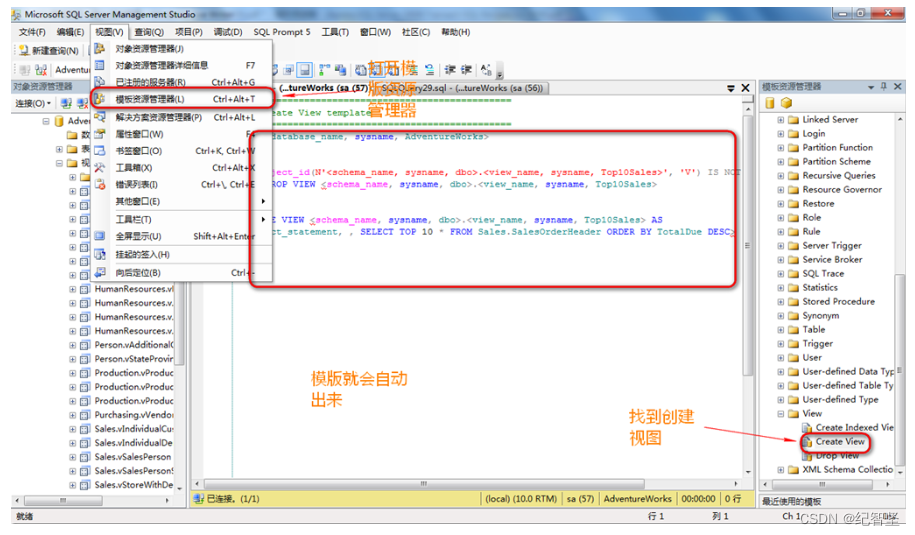Image resolution: width=915 pixels, height=535 pixels.
Task: Click the 错误列表(I) menu icon
Action: (x=100, y=184)
